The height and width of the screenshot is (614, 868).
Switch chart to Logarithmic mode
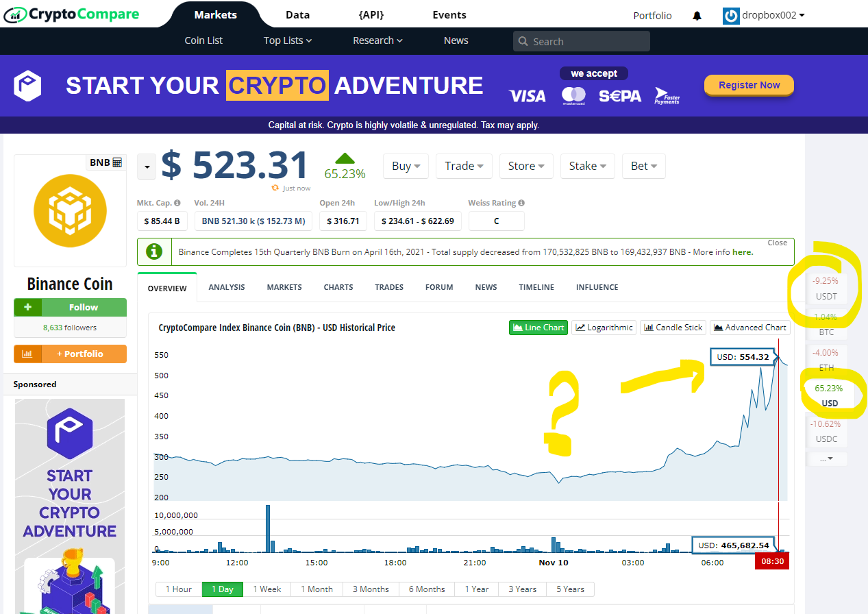[604, 328]
